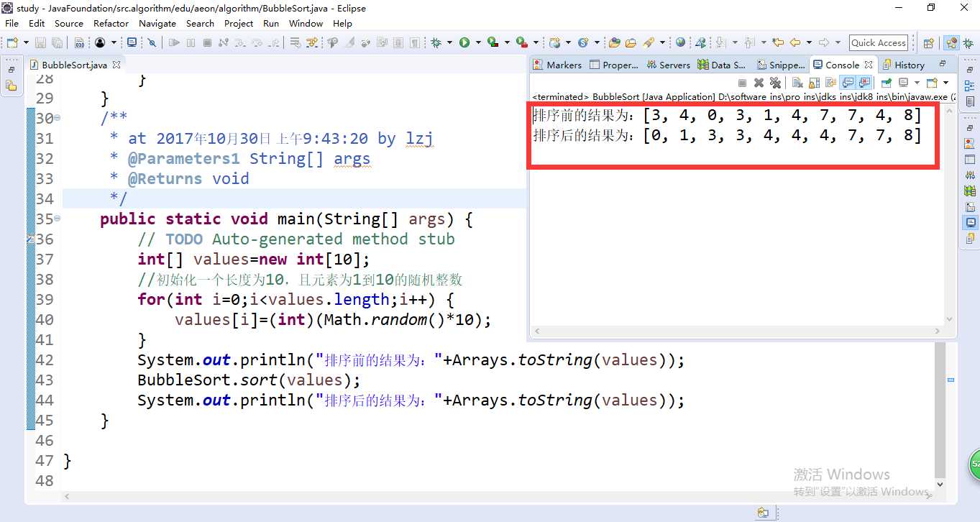The width and height of the screenshot is (980, 522).
Task: Switch to the Servers tab
Action: point(668,65)
